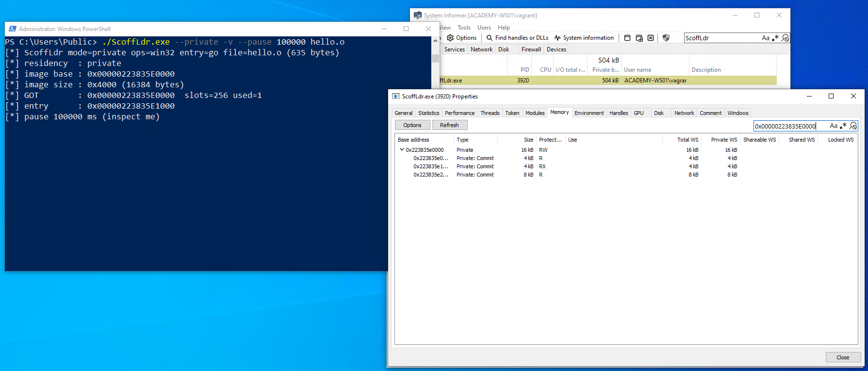Toggle case-sensitive Aa in Properties memory search
Image resolution: width=868 pixels, height=371 pixels.
pyautogui.click(x=834, y=126)
